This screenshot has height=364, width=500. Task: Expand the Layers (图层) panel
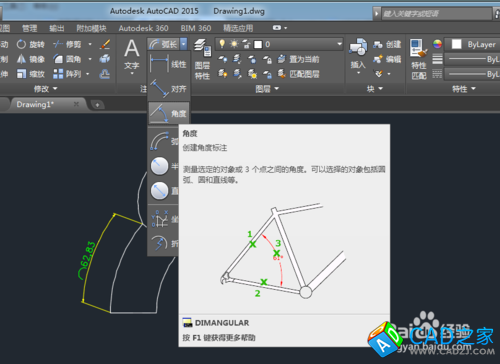[267, 89]
